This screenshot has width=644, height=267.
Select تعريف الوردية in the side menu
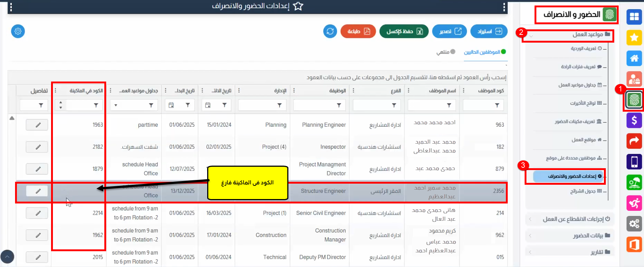tap(583, 48)
